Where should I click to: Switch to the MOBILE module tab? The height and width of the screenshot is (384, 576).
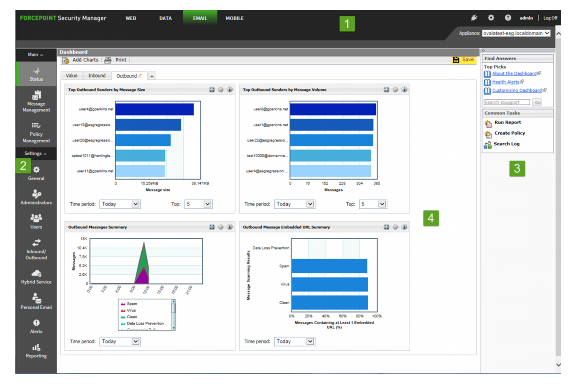click(x=234, y=18)
